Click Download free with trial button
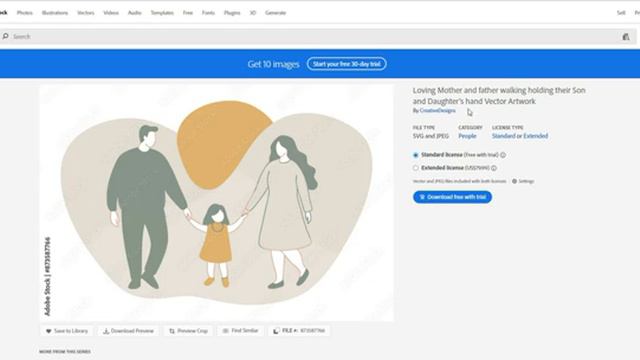The width and height of the screenshot is (640, 360). [x=452, y=197]
